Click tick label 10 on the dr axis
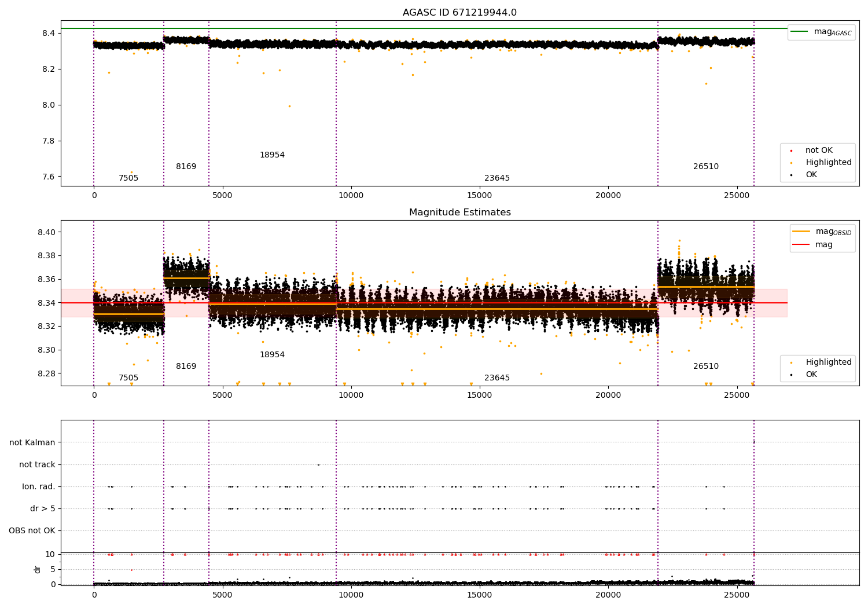Image resolution: width=868 pixels, height=608 pixels. tap(50, 555)
